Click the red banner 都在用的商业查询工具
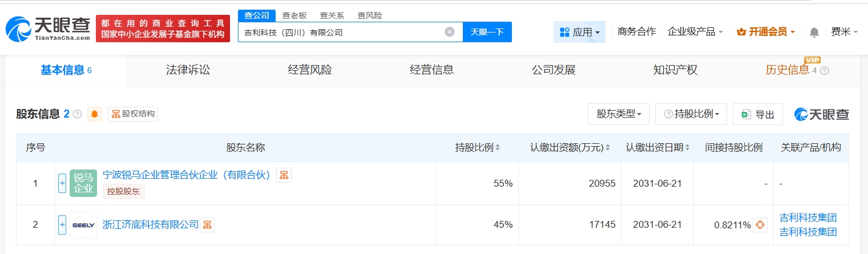Image resolution: width=868 pixels, height=254 pixels. (x=163, y=28)
